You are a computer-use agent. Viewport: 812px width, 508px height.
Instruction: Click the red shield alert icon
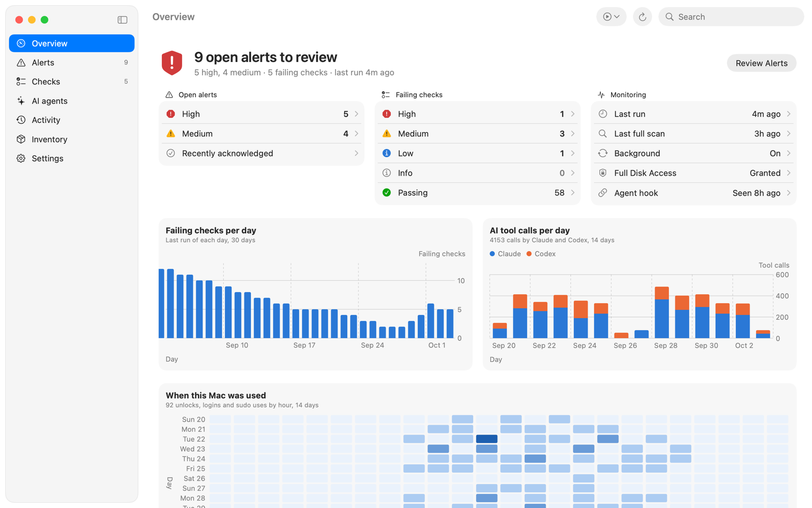pyautogui.click(x=172, y=63)
